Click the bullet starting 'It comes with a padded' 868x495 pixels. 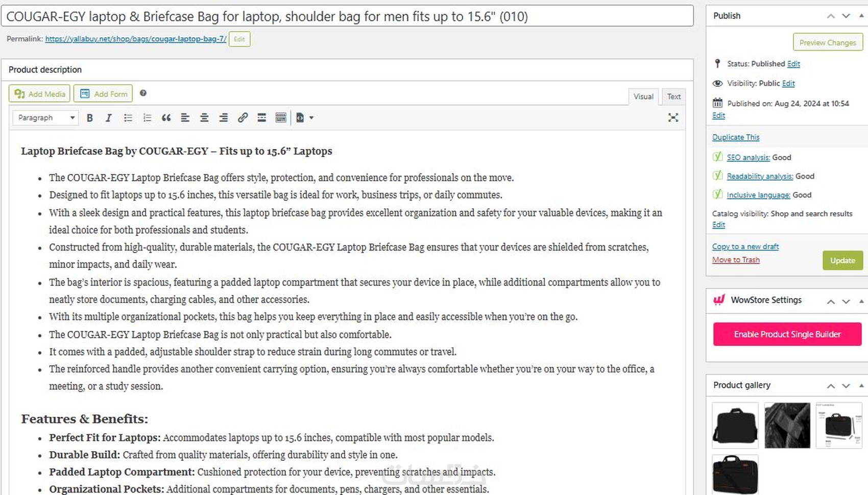(x=253, y=352)
